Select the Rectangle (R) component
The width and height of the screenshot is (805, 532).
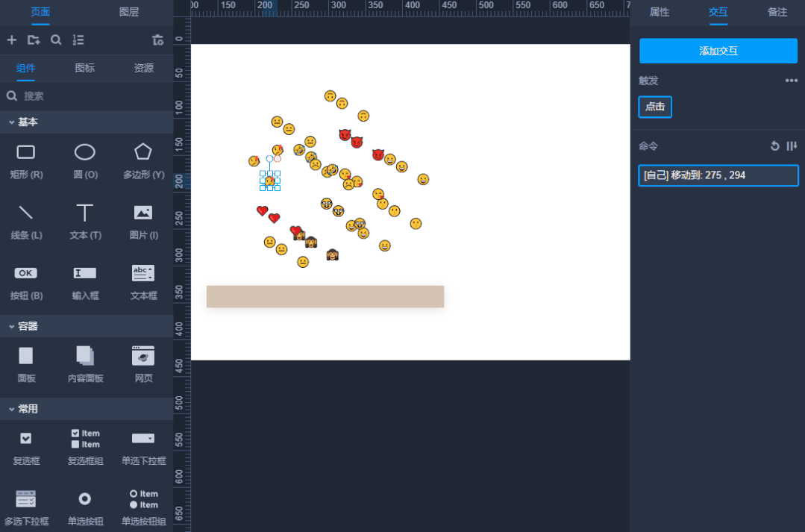(x=26, y=161)
